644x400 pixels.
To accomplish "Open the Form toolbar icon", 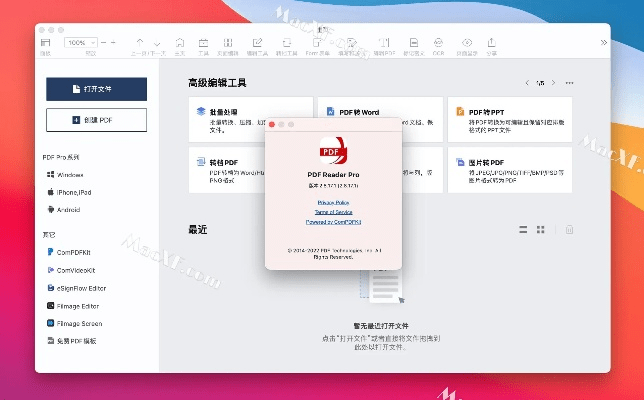I will point(317,42).
